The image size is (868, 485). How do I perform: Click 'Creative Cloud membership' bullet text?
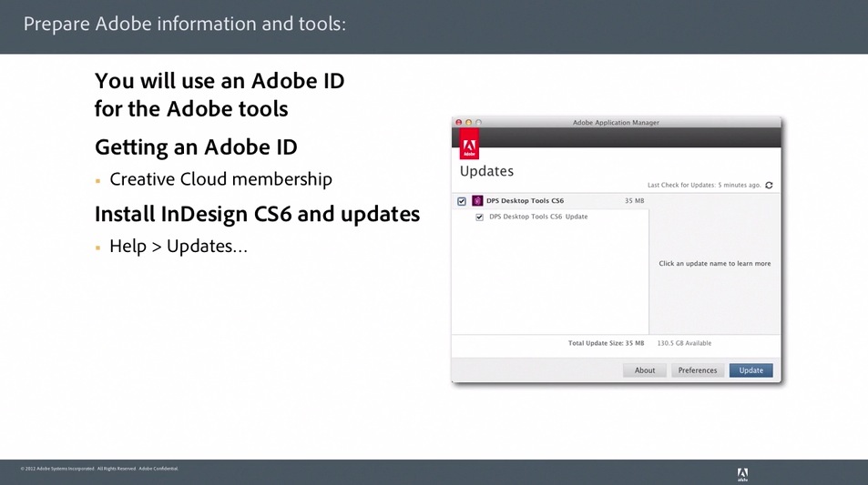click(x=221, y=179)
